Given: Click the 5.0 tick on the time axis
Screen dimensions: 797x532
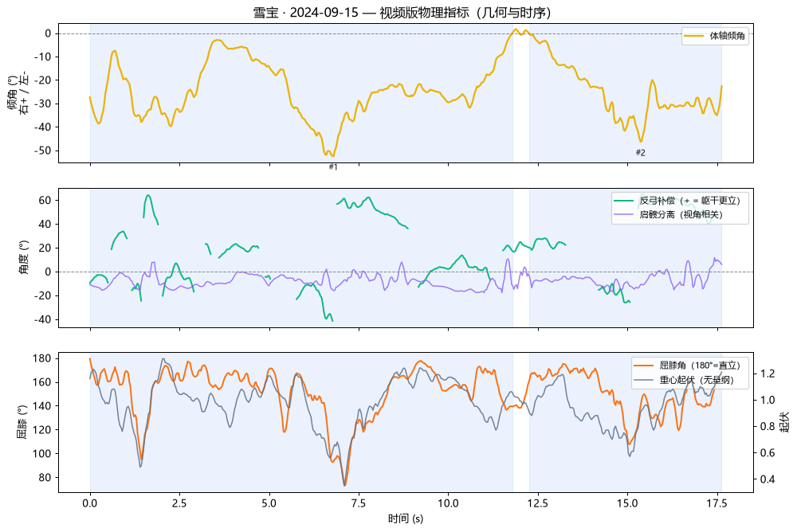Looking at the screenshot, I should pyautogui.click(x=269, y=503).
